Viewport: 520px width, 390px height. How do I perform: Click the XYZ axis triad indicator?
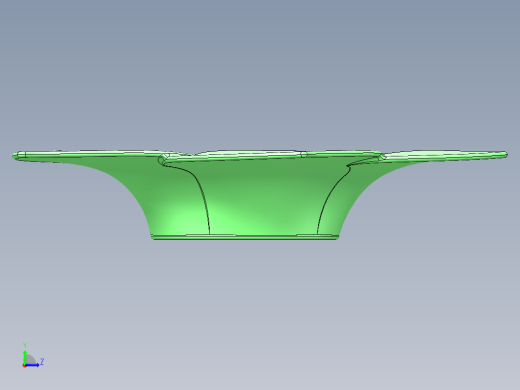[33, 355]
